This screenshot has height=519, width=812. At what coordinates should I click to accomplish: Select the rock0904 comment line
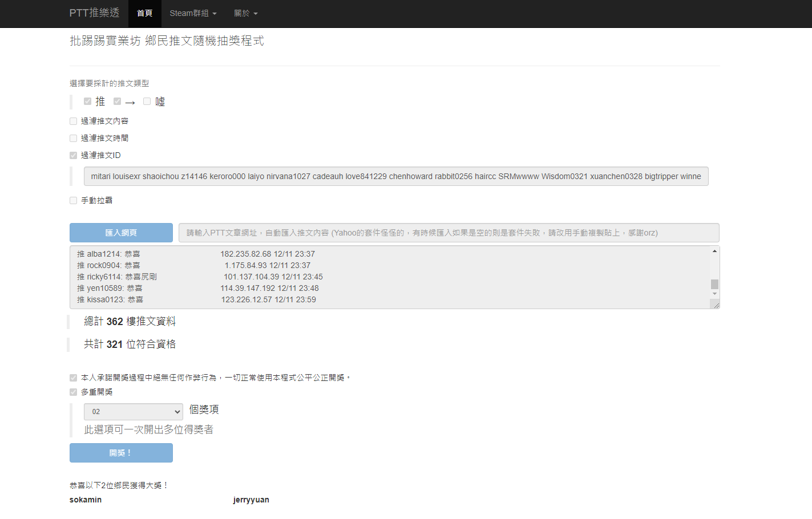click(x=194, y=265)
